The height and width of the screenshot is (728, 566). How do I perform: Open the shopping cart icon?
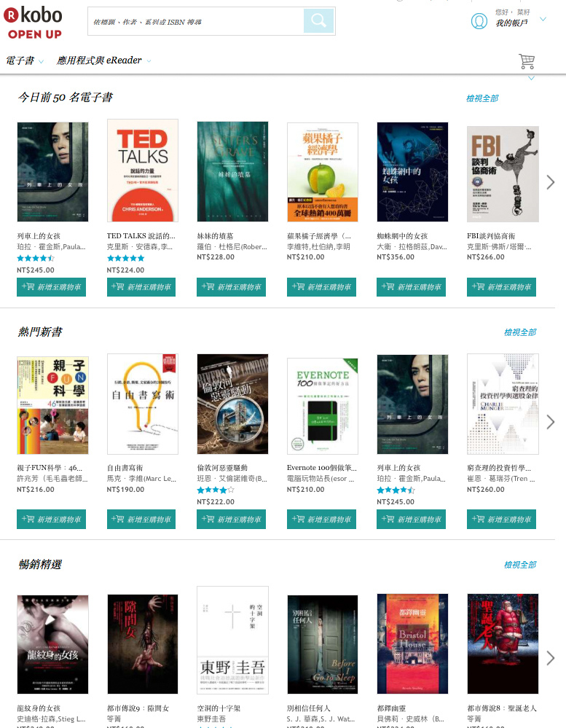[527, 60]
